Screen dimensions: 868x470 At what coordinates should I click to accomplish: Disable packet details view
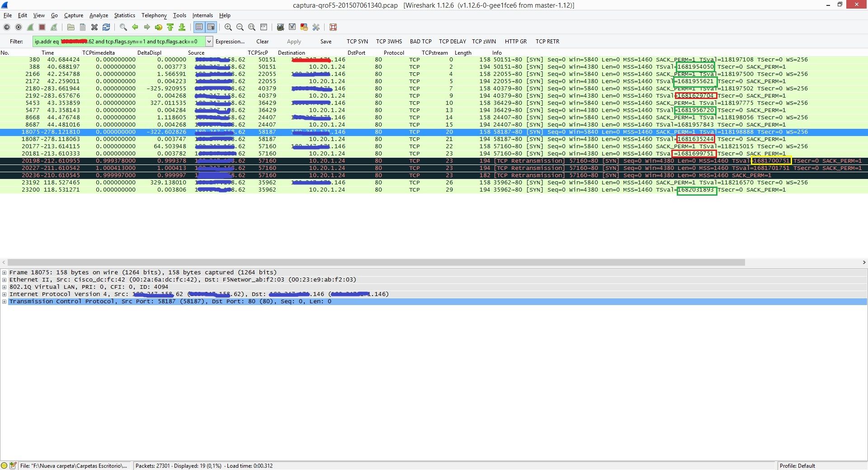[38, 15]
